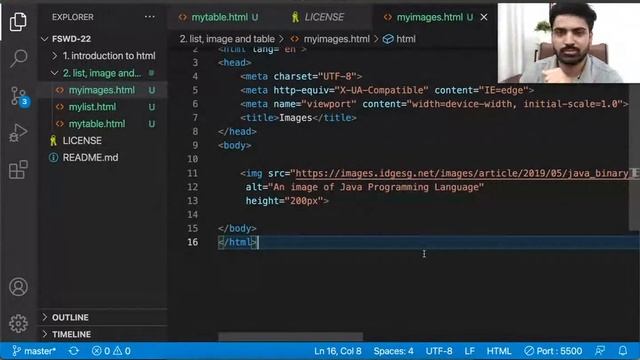Click the feedback icon in status bar
640x360 pixels.
point(600,351)
